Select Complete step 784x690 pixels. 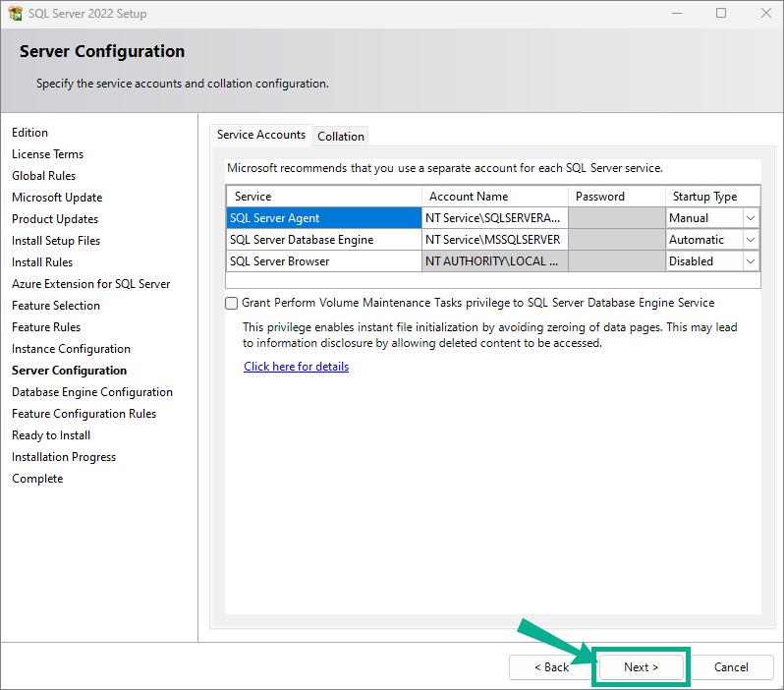(37, 479)
